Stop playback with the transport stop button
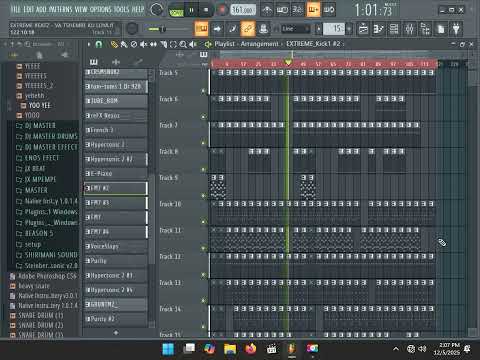Screen dimensions: 480x360 pos(206,10)
